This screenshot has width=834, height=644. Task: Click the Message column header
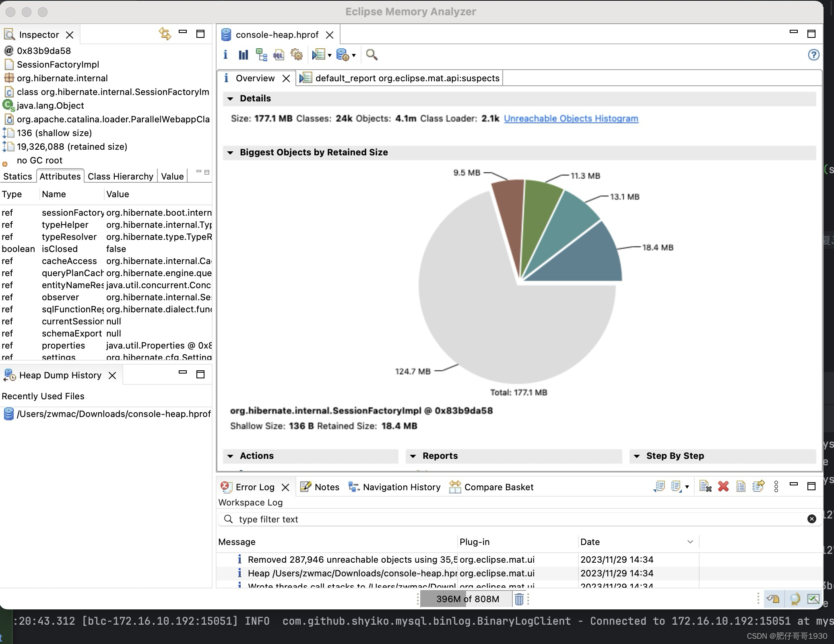[x=336, y=542]
